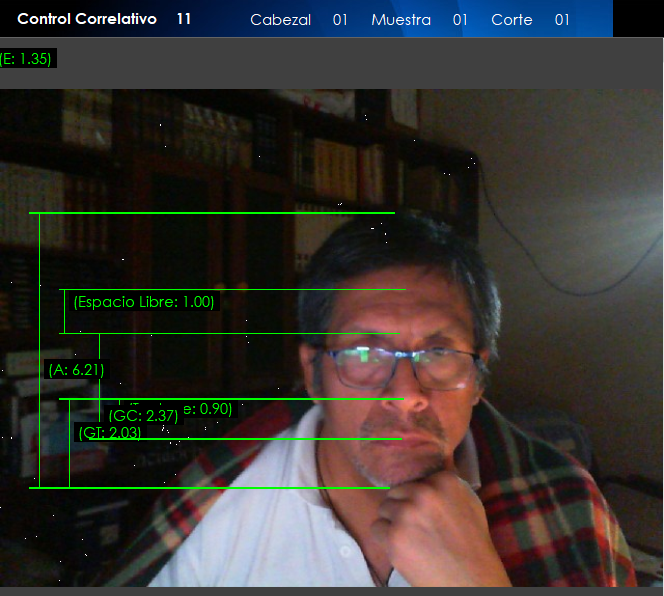Click the Cabezal header label
664x596 pixels.
280,20
